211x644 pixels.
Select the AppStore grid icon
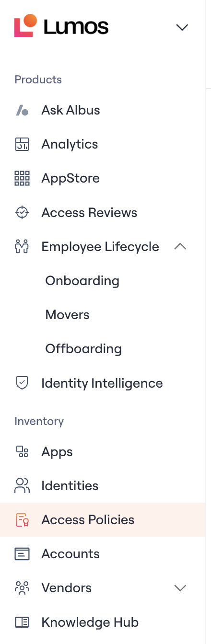(x=22, y=178)
